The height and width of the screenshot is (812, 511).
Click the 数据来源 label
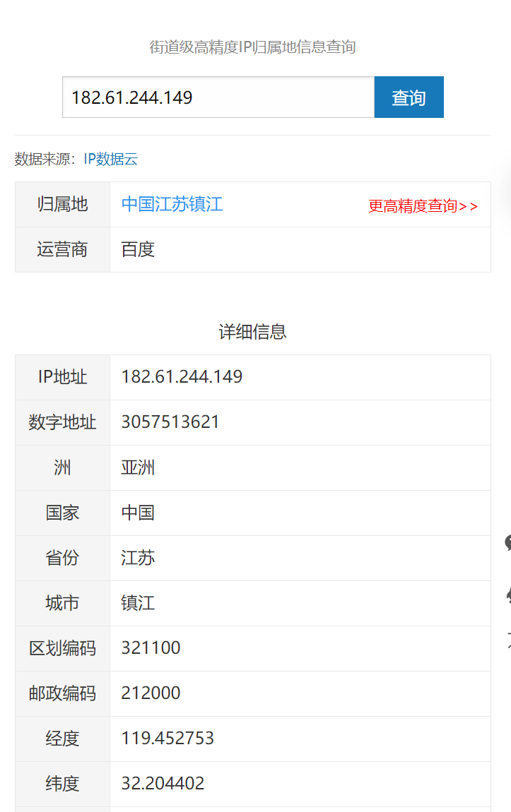[x=46, y=159]
